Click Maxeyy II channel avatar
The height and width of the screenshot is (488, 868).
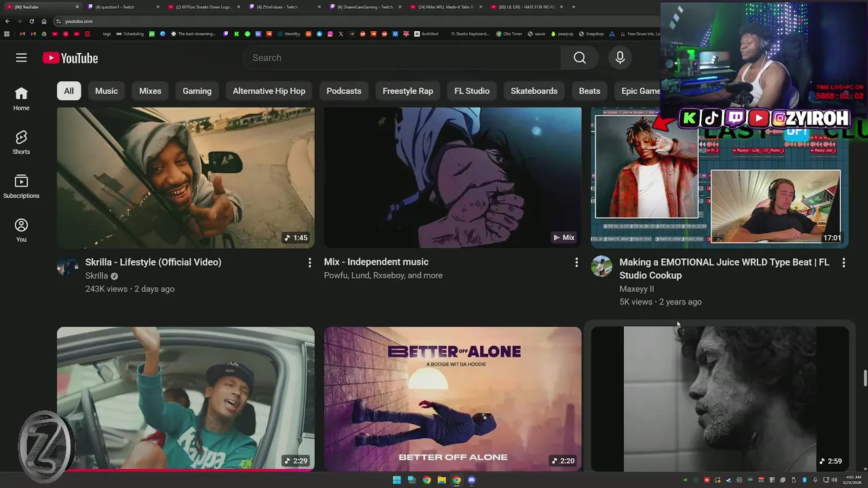click(x=601, y=266)
